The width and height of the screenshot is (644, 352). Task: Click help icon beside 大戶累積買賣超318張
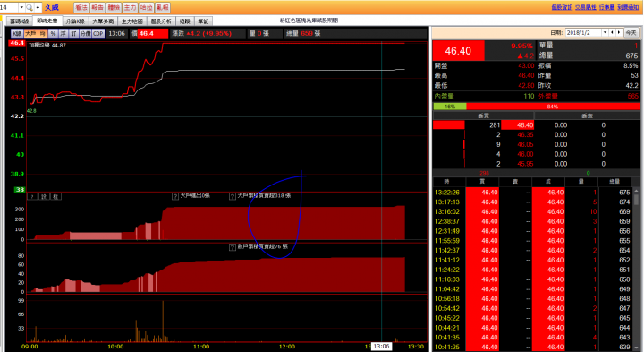tap(232, 196)
